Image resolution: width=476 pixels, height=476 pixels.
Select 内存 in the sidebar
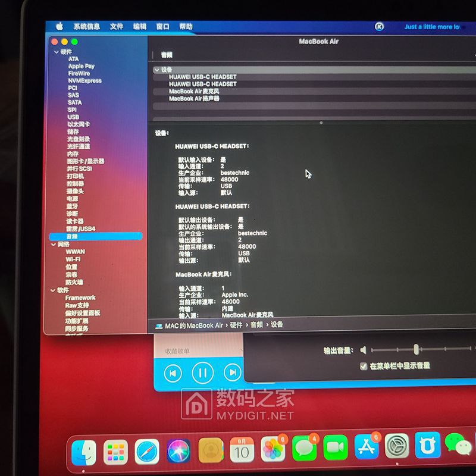tap(73, 154)
